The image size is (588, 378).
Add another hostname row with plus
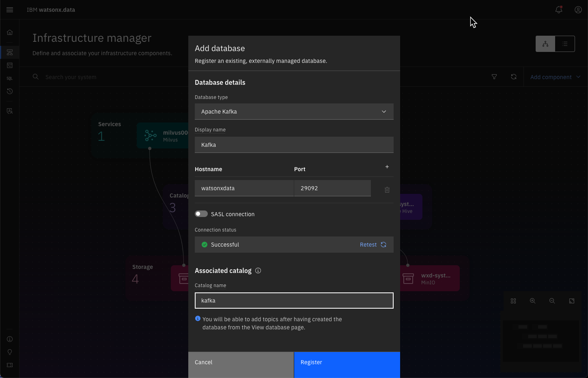click(x=387, y=167)
